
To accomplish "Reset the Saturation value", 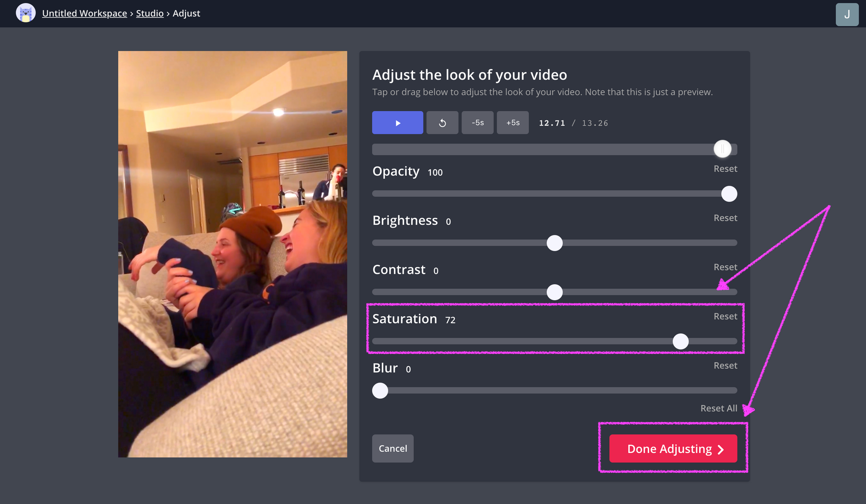I will [725, 316].
